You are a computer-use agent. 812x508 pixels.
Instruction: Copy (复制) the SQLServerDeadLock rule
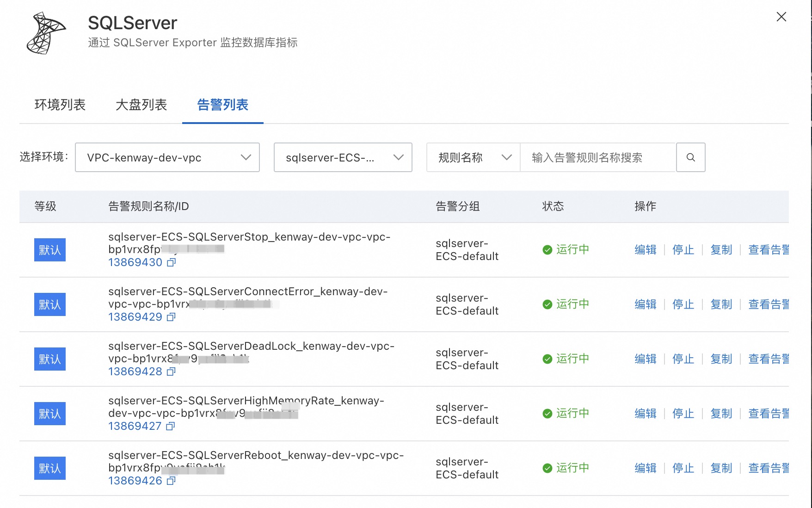tap(721, 359)
